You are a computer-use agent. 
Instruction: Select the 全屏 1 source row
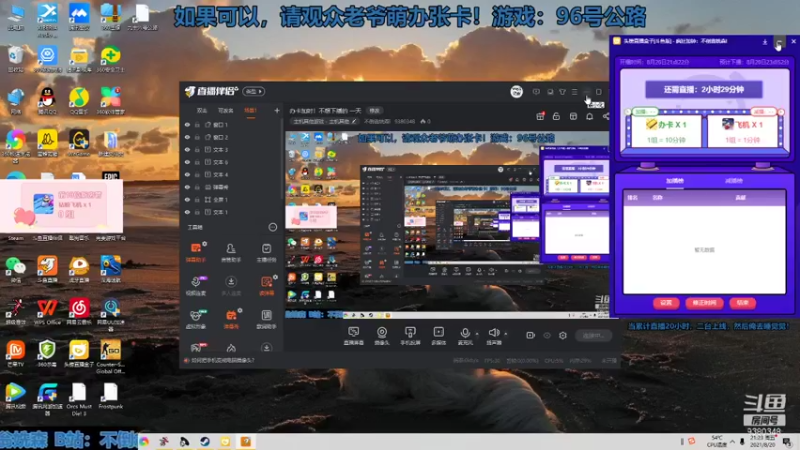click(232, 199)
